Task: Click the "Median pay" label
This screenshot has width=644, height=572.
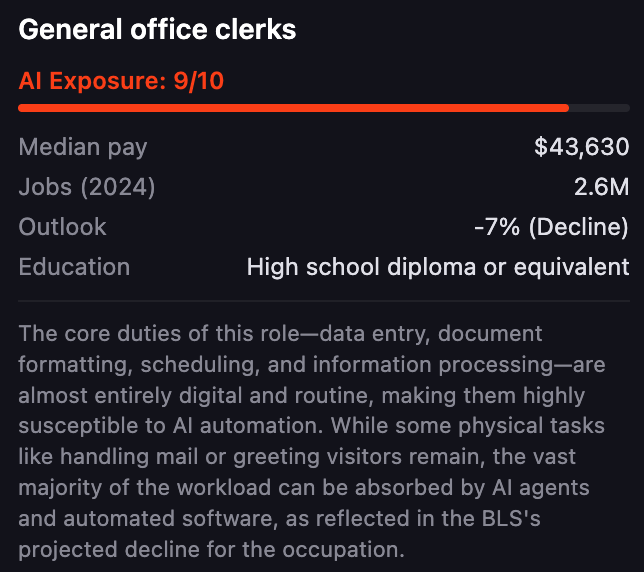Action: (83, 147)
